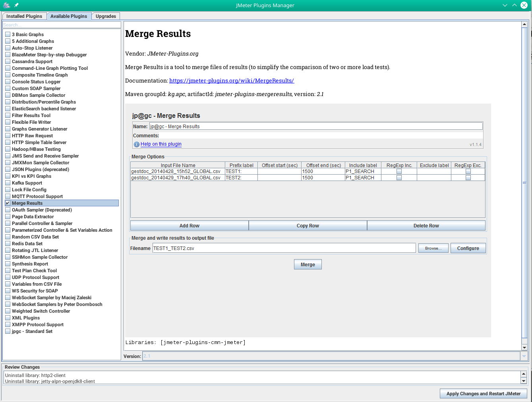Select the Composite Timeline Graph plugin row

62,75
